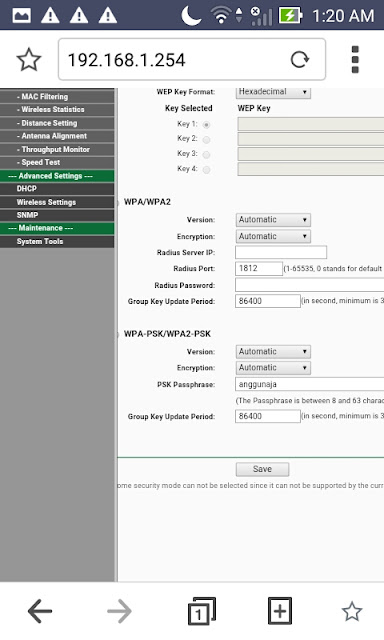
Task: Click the WEP Key 1 field
Action: [x=311, y=124]
